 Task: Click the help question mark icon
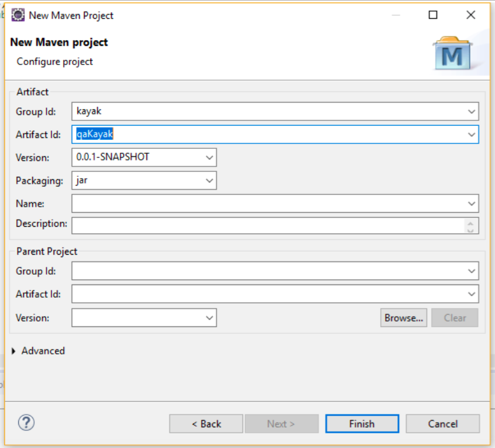(x=26, y=422)
